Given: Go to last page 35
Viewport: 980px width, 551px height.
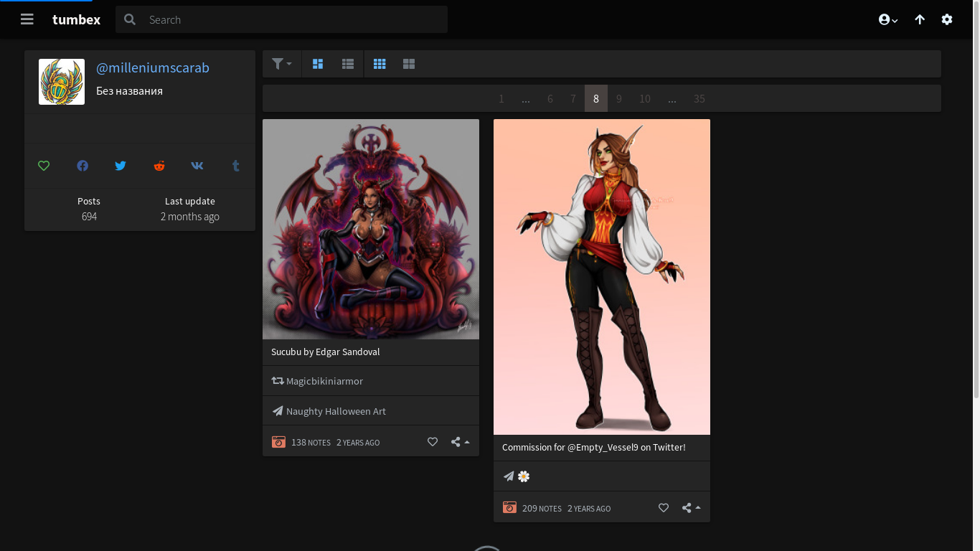Looking at the screenshot, I should [x=699, y=98].
